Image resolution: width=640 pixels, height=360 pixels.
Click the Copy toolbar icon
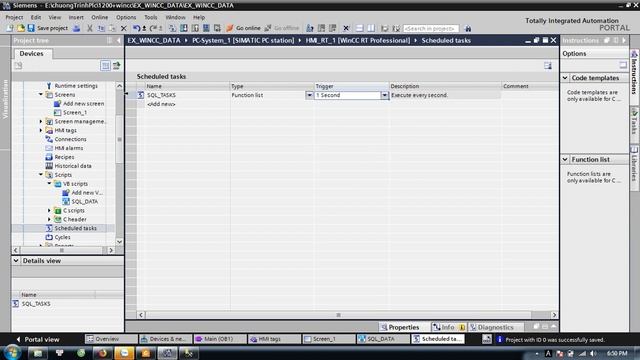pyautogui.click(x=101, y=28)
